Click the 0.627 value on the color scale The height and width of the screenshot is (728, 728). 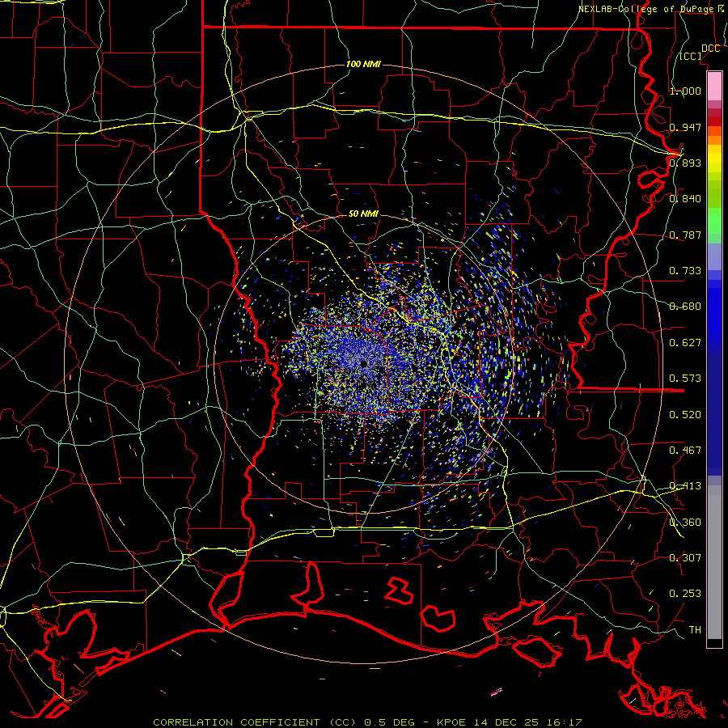pos(685,343)
